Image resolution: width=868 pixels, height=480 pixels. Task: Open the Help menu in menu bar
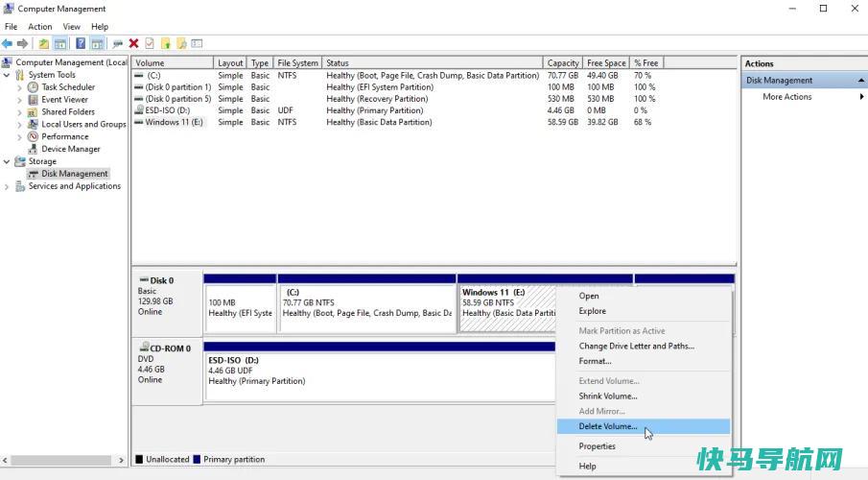100,27
